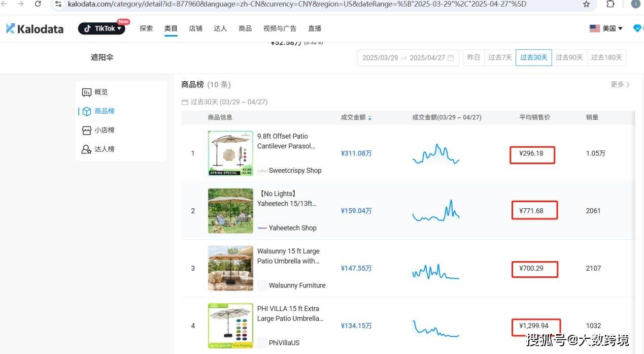Select the 过去180天 date range

click(x=606, y=57)
